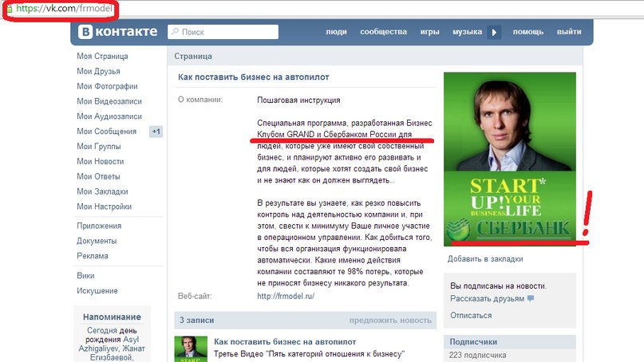The width and height of the screenshot is (644, 362).
Task: Open Мои Закладки
Action: coord(102,191)
